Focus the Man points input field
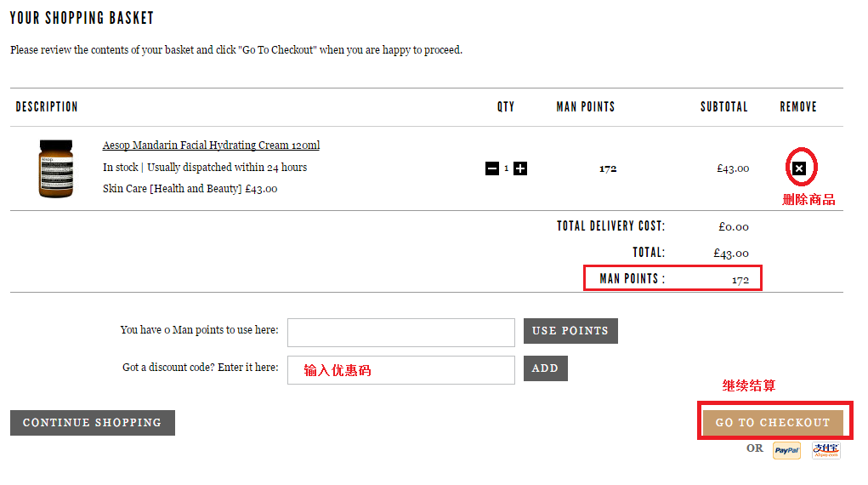The image size is (868, 485). [400, 333]
